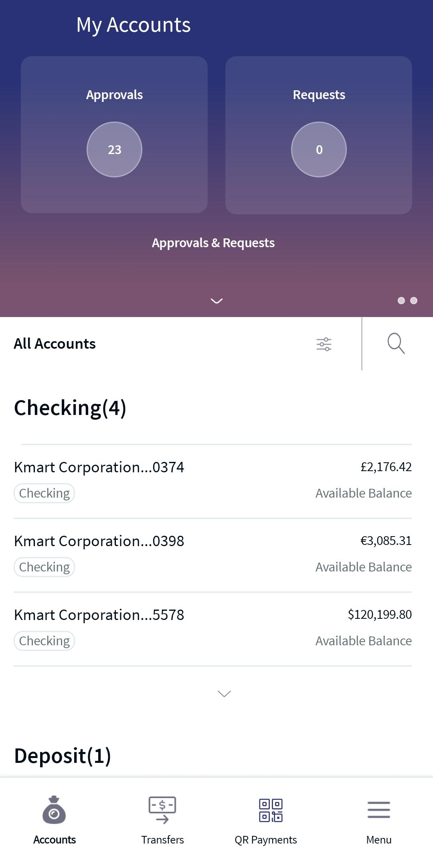Open the Transfers icon in bottom bar
The image size is (433, 868).
[x=162, y=810]
